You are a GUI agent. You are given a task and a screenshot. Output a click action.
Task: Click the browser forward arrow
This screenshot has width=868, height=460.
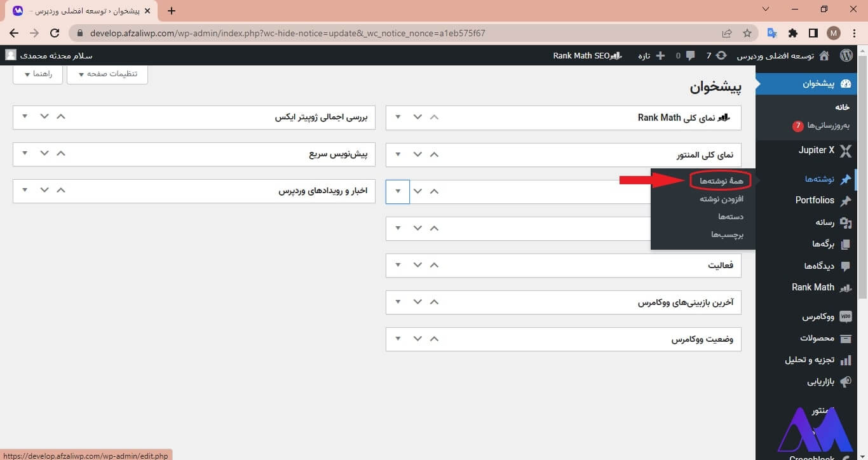pyautogui.click(x=34, y=33)
